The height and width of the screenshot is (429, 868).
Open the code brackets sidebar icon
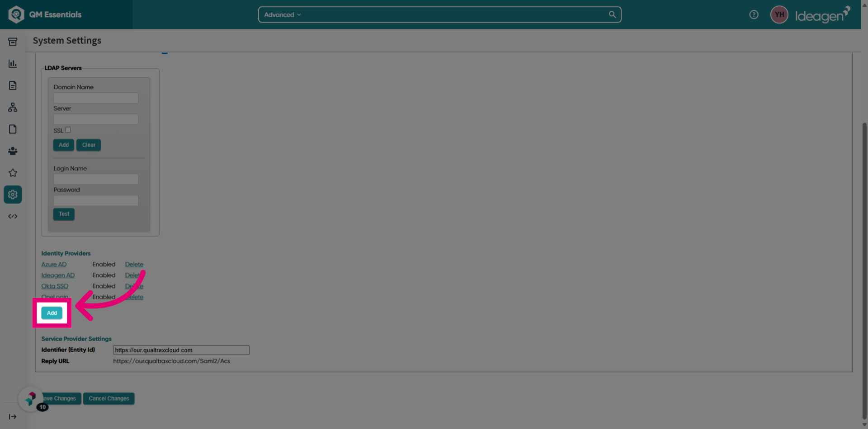coord(13,216)
